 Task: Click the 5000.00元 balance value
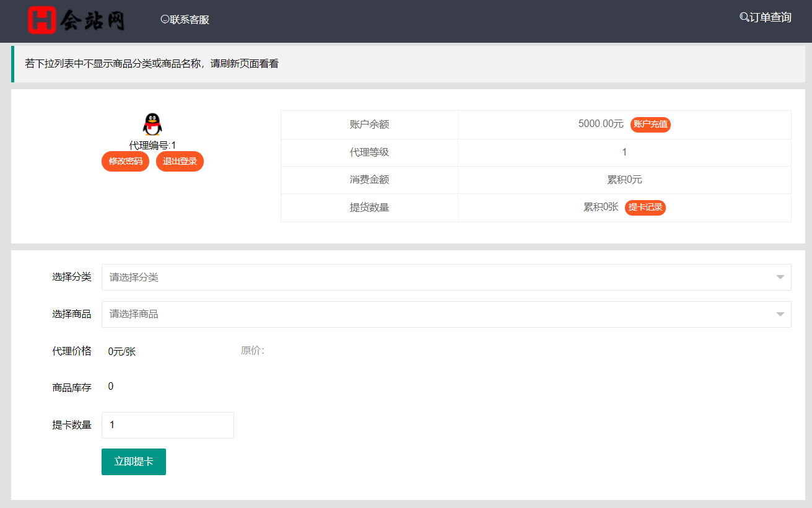coord(601,123)
